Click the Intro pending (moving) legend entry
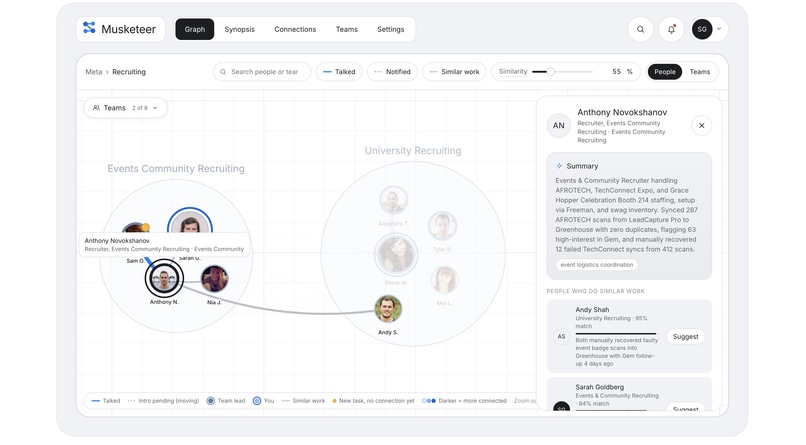Screen dimensions: 806x445 pyautogui.click(x=163, y=401)
